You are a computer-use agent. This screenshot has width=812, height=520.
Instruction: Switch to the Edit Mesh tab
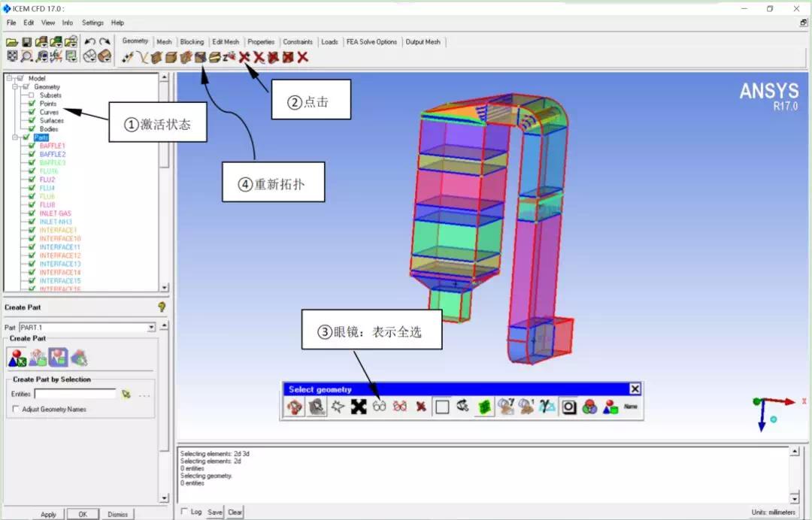[x=226, y=42]
